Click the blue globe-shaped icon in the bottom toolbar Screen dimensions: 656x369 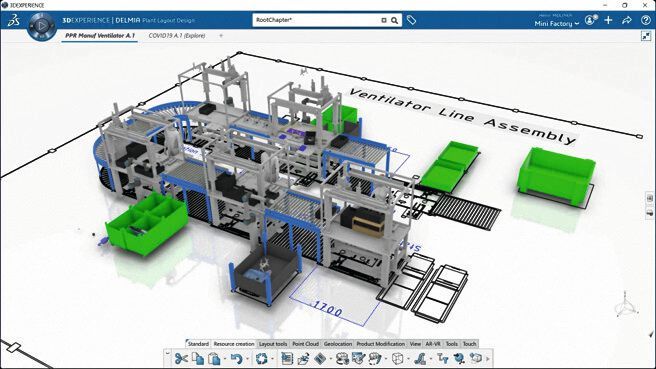pyautogui.click(x=459, y=359)
